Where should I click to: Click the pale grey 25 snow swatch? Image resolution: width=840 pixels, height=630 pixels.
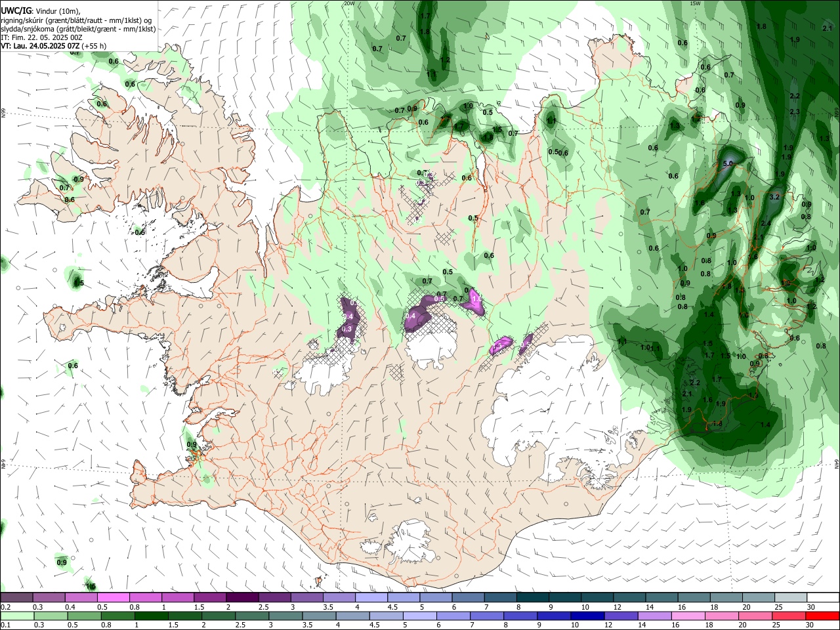[x=791, y=597]
